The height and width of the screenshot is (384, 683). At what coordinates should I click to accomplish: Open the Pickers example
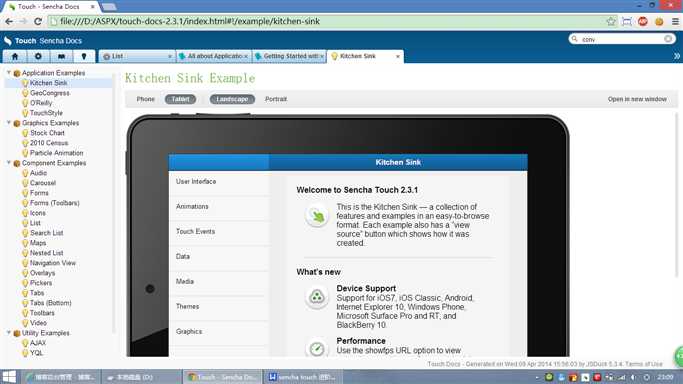click(x=41, y=283)
